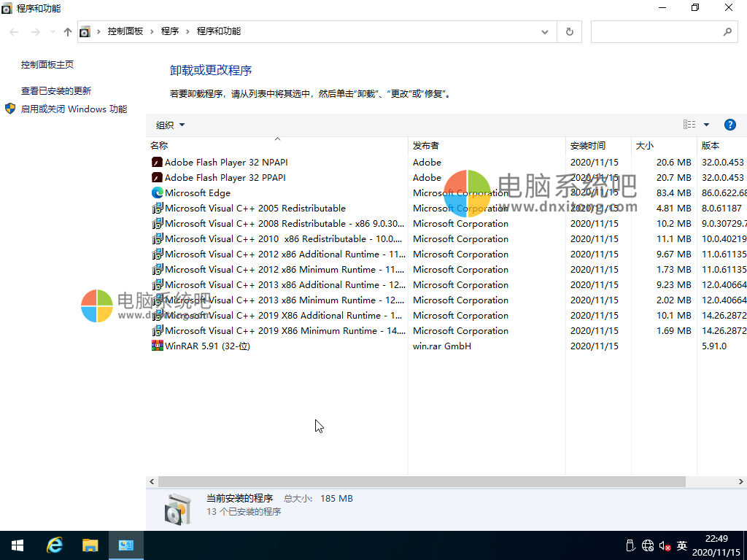Viewport: 747px width, 560px height.
Task: Open the 组织 dropdown menu
Action: 169,124
